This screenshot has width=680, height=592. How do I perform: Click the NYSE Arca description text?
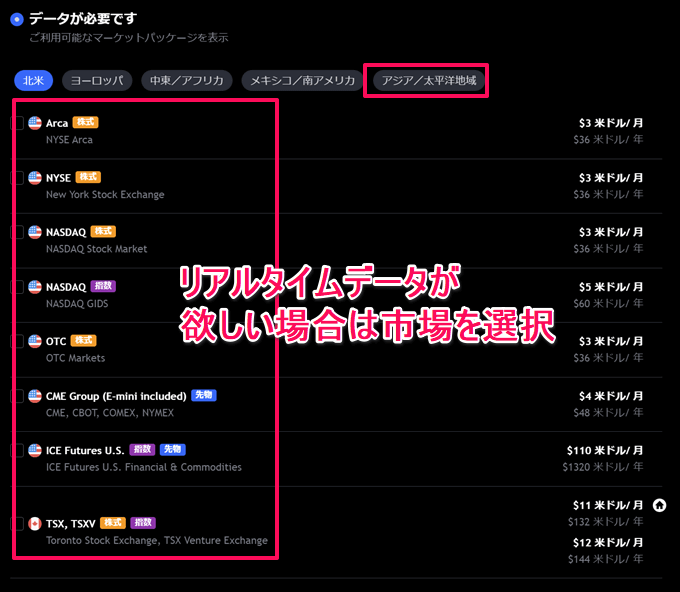(x=69, y=140)
